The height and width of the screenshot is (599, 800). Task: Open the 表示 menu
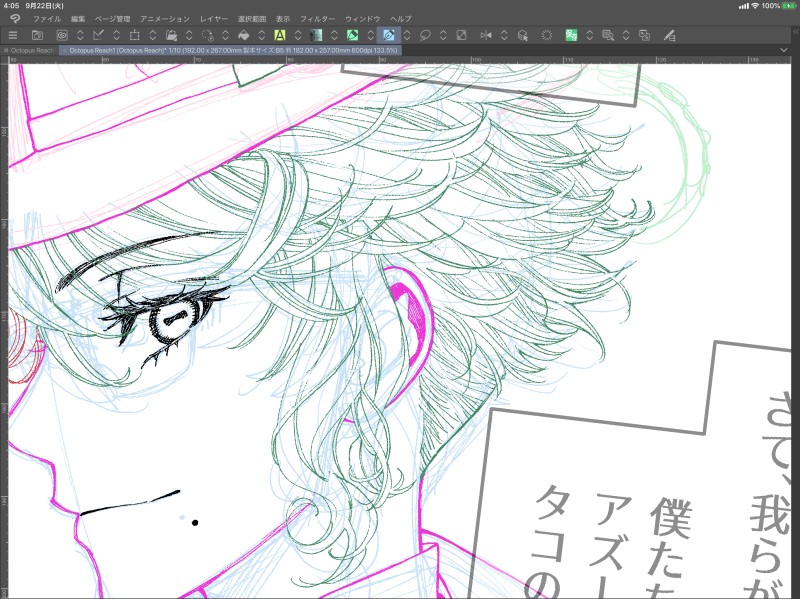[x=283, y=19]
